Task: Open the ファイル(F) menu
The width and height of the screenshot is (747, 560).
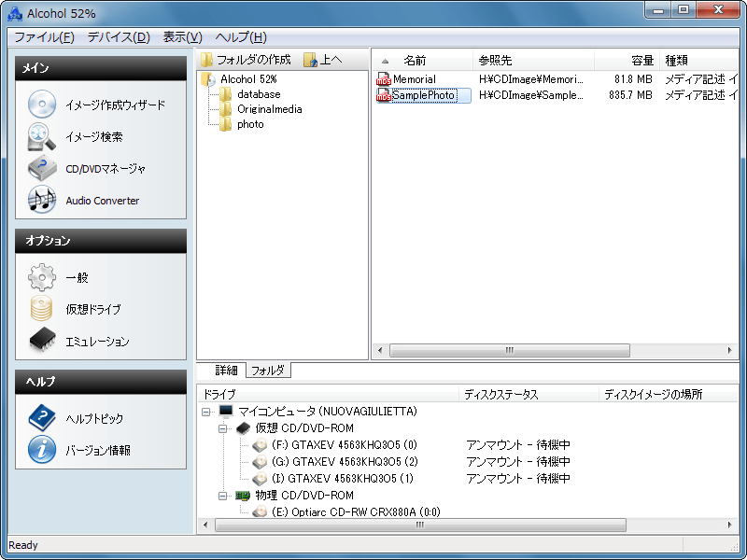Action: [44, 37]
